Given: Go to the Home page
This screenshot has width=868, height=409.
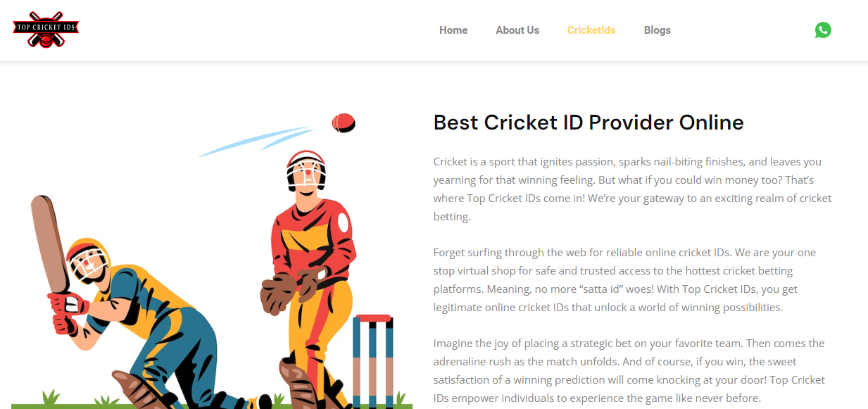Looking at the screenshot, I should [453, 30].
